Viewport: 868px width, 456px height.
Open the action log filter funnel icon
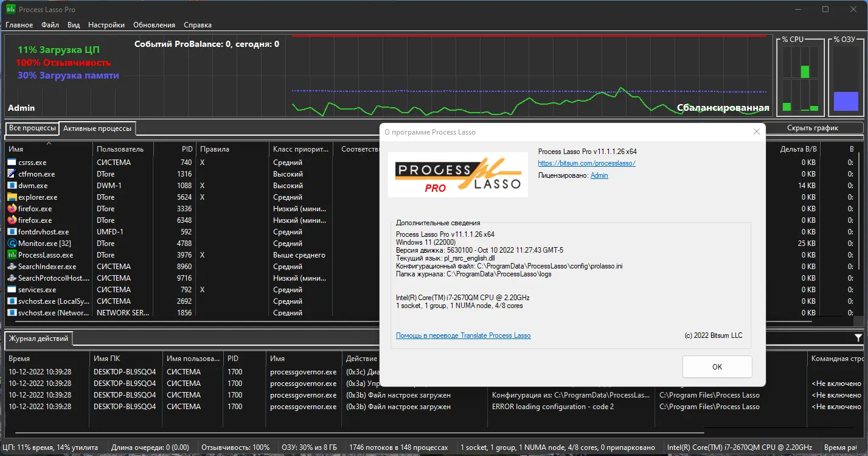[858, 338]
